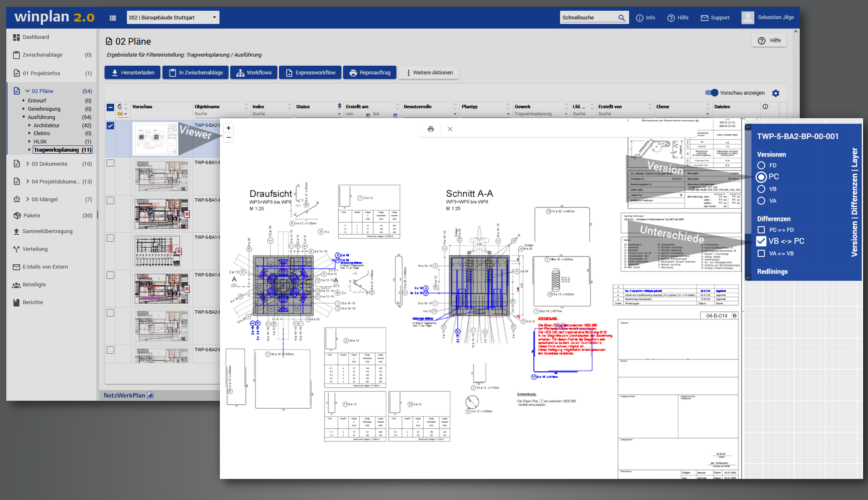Sort by the Status column sort icon
Image resolution: width=868 pixels, height=500 pixels.
tap(339, 106)
